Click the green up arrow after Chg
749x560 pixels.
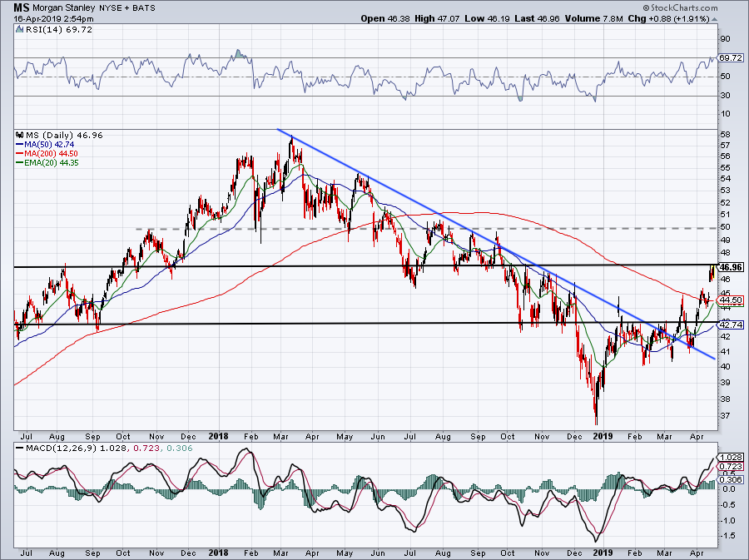[x=715, y=19]
